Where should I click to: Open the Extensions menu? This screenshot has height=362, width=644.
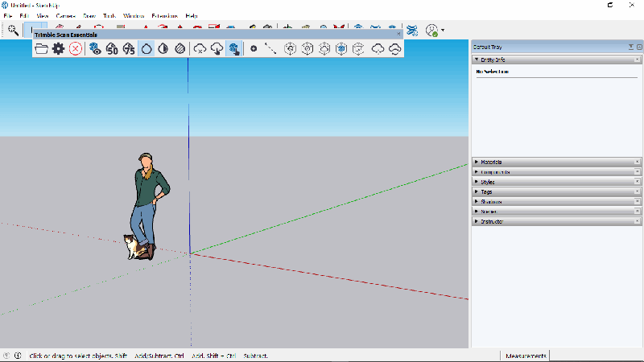pyautogui.click(x=164, y=15)
